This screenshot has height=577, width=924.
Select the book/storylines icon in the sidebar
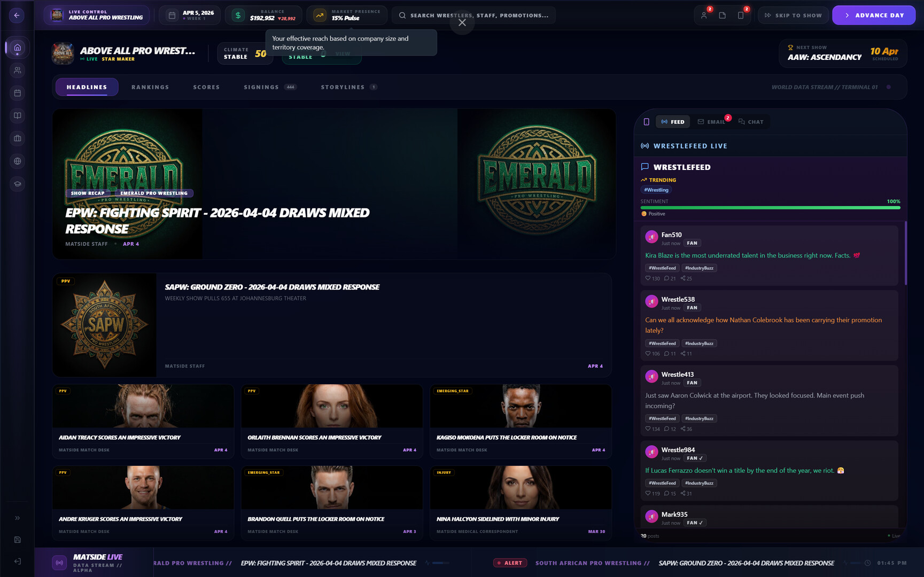17,115
